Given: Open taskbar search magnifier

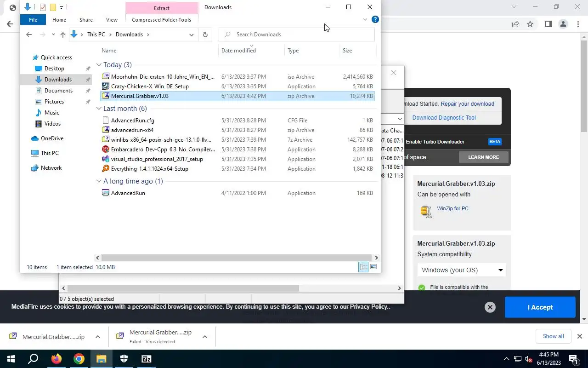Looking at the screenshot, I should (34, 359).
